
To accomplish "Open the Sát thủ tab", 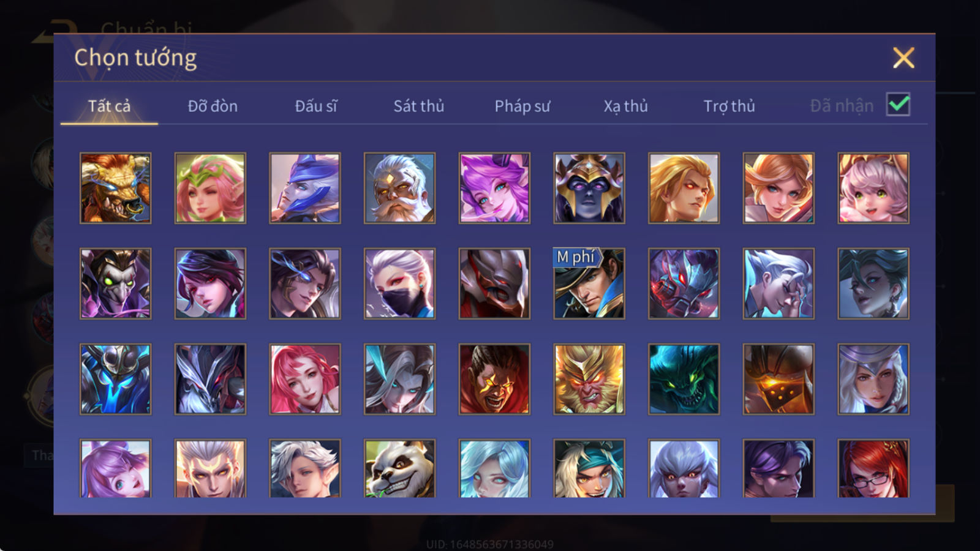I will (x=418, y=106).
